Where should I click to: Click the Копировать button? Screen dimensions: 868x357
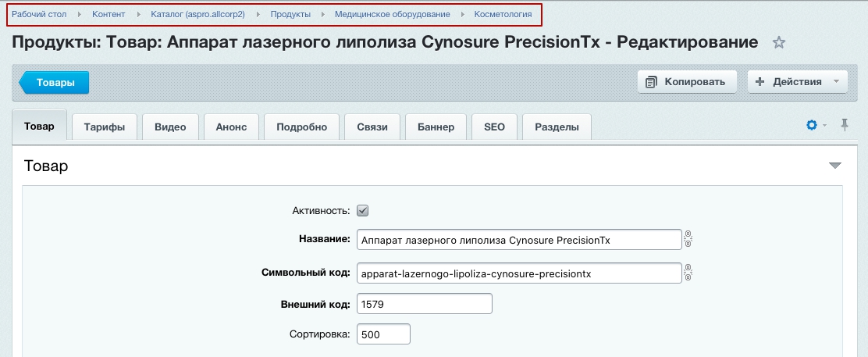(x=687, y=81)
